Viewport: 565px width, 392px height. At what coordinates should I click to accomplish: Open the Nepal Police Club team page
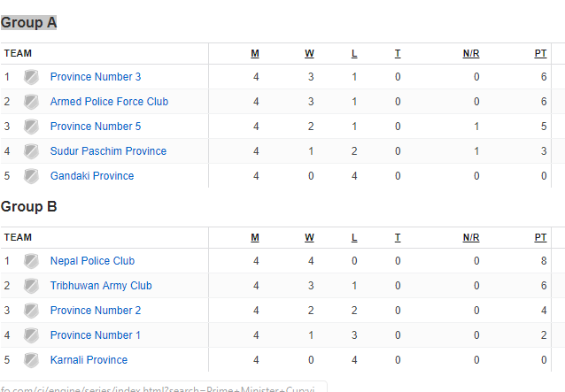point(92,261)
